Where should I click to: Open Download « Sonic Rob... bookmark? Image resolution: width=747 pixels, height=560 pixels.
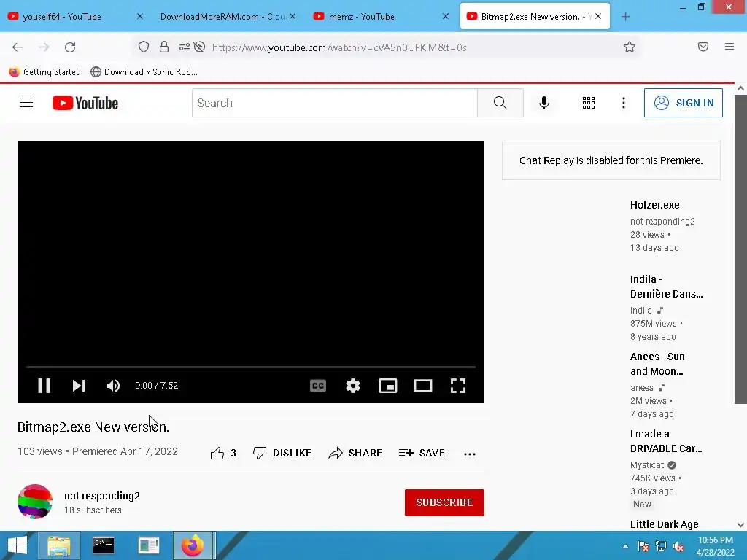point(144,72)
